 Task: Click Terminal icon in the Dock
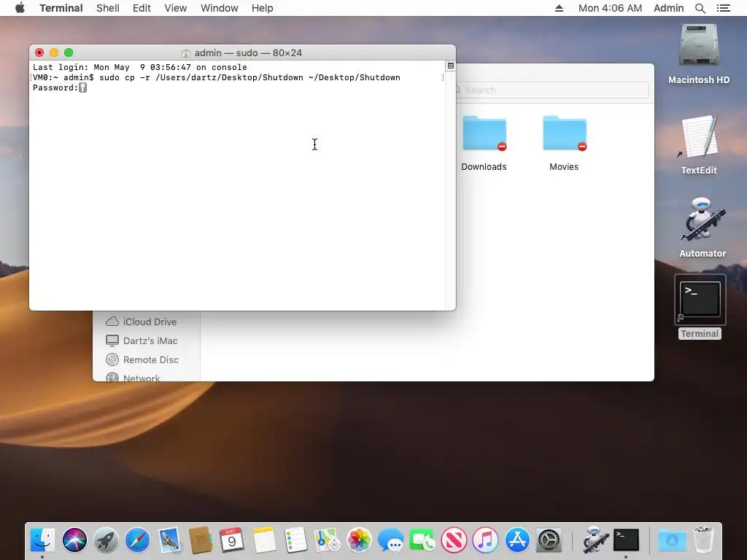point(626,540)
